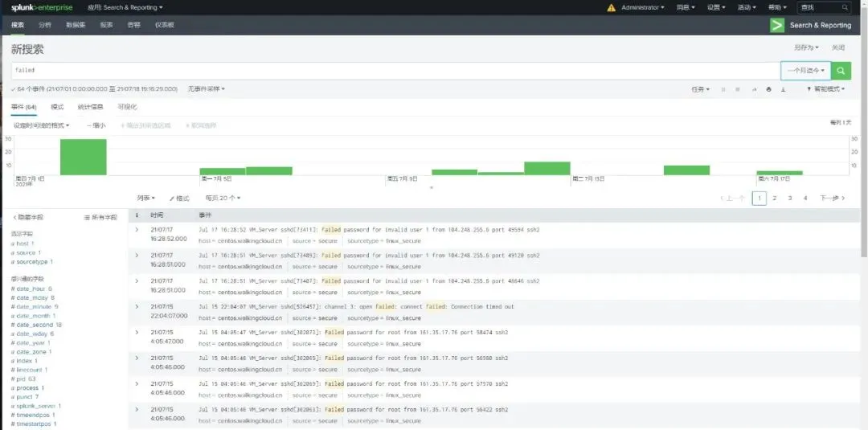The image size is (868, 430).
Task: Click the 下一步 next page link
Action: pyautogui.click(x=833, y=198)
